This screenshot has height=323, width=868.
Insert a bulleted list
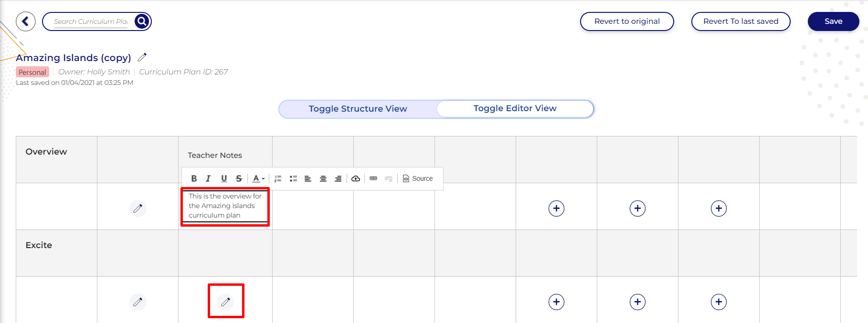(x=293, y=178)
